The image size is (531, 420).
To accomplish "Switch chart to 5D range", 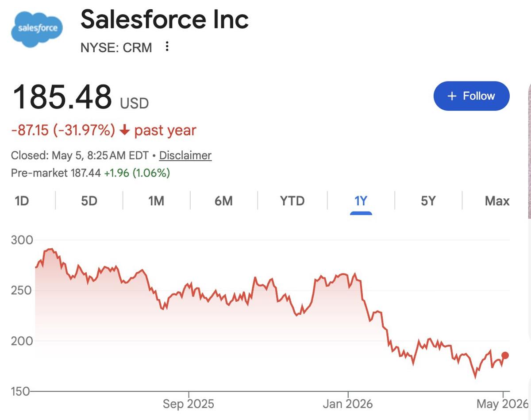I will pos(89,201).
